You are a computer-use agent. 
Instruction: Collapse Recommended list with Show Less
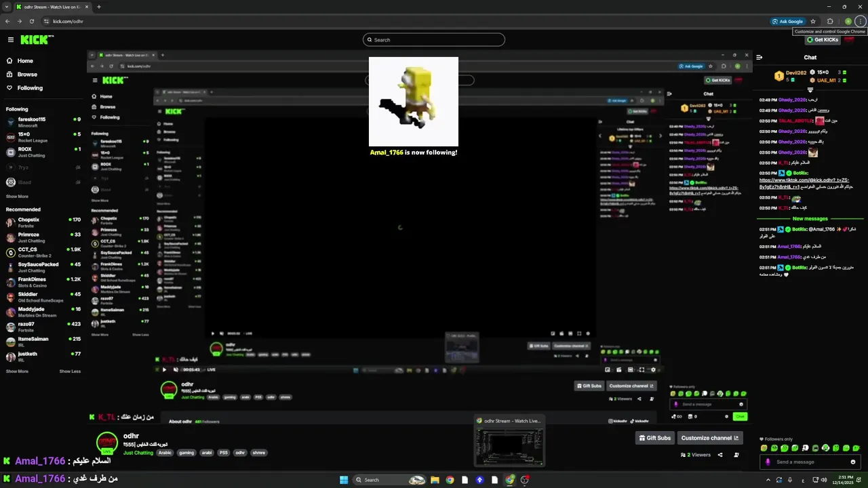pos(70,371)
